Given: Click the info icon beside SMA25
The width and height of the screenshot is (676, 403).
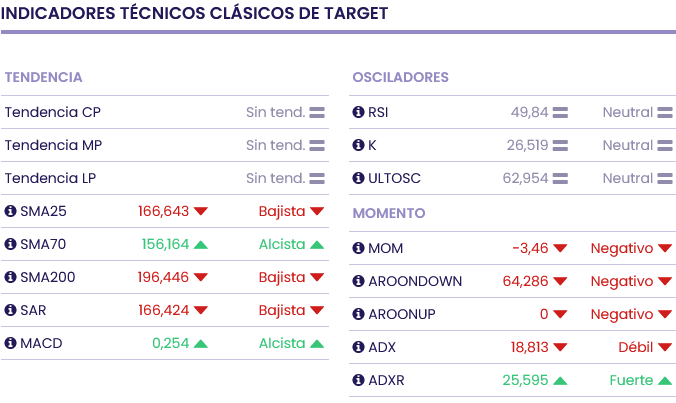Looking at the screenshot, I should pos(11,211).
